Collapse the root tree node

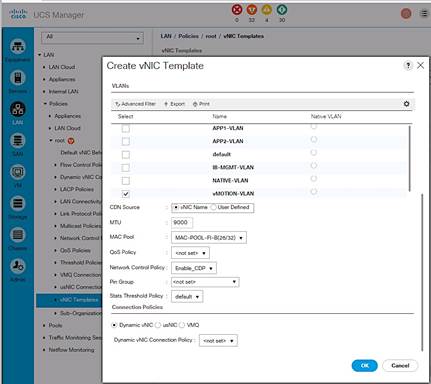(51, 140)
